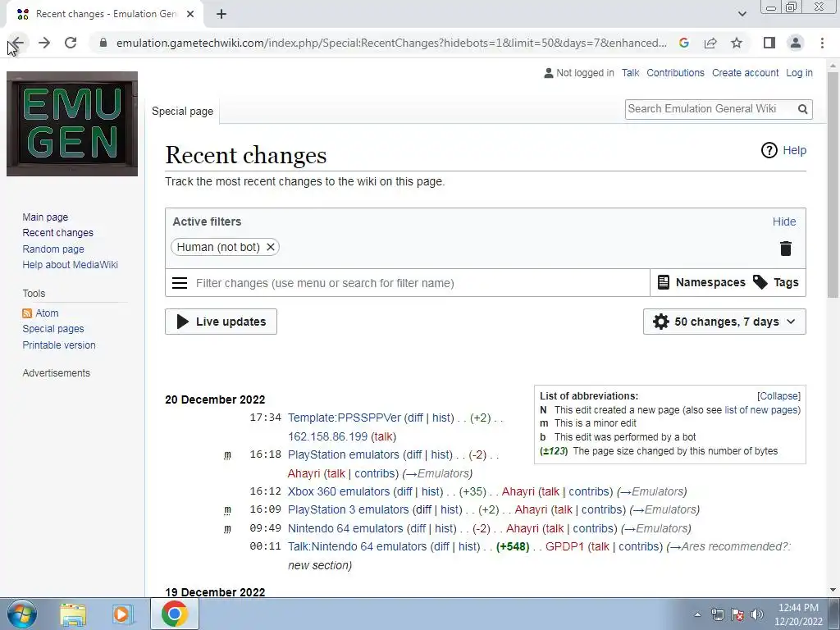840x630 pixels.
Task: Open the Chrome profile avatar
Action: pos(796,43)
